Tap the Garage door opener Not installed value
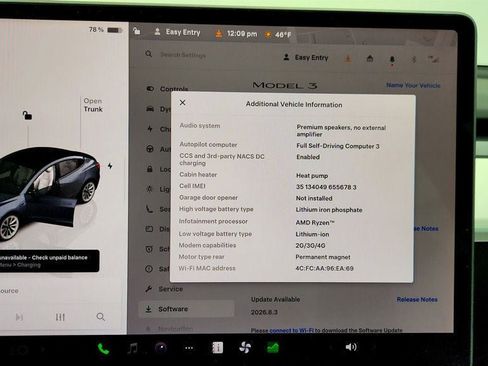The image size is (488, 366). tap(314, 198)
